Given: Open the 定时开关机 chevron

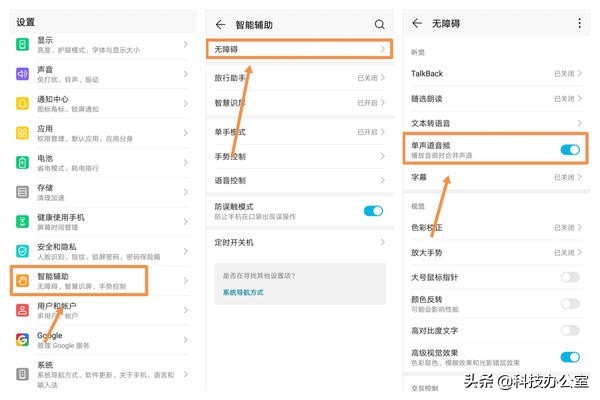Looking at the screenshot, I should 381,242.
